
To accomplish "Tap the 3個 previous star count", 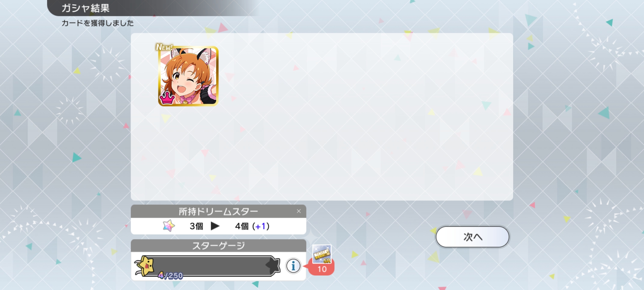I will click(x=196, y=226).
